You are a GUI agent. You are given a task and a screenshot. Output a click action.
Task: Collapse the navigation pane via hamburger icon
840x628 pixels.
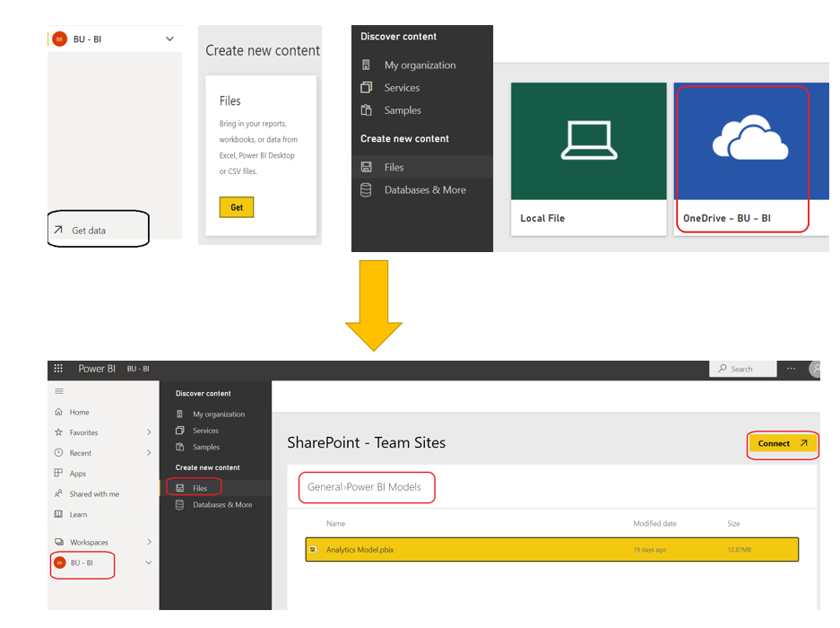click(58, 390)
